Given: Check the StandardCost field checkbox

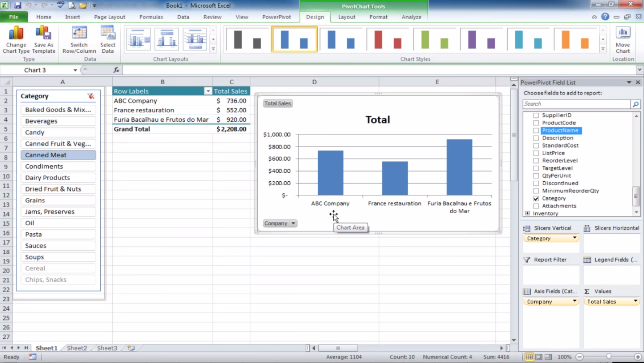Looking at the screenshot, I should (536, 145).
